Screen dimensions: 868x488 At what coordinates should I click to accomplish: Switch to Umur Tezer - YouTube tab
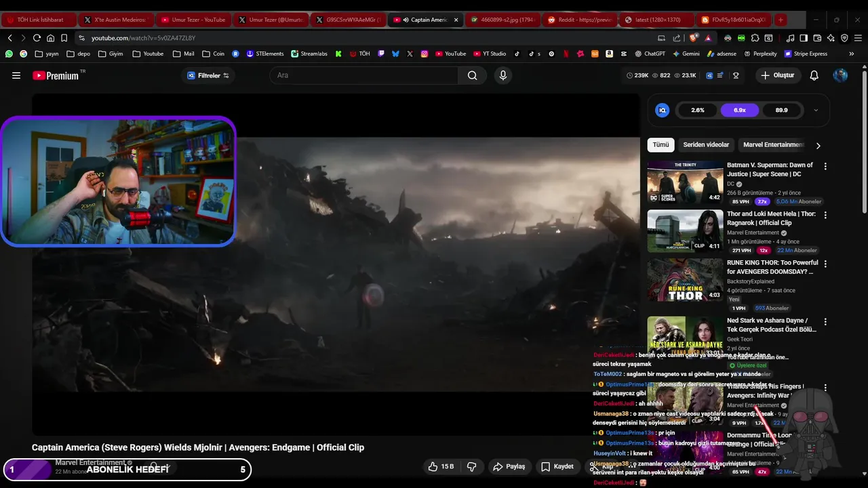click(193, 20)
